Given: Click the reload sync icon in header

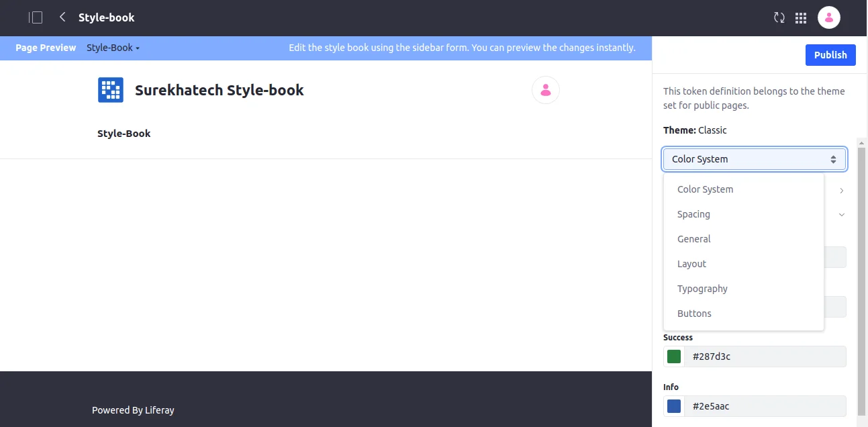Looking at the screenshot, I should (779, 17).
